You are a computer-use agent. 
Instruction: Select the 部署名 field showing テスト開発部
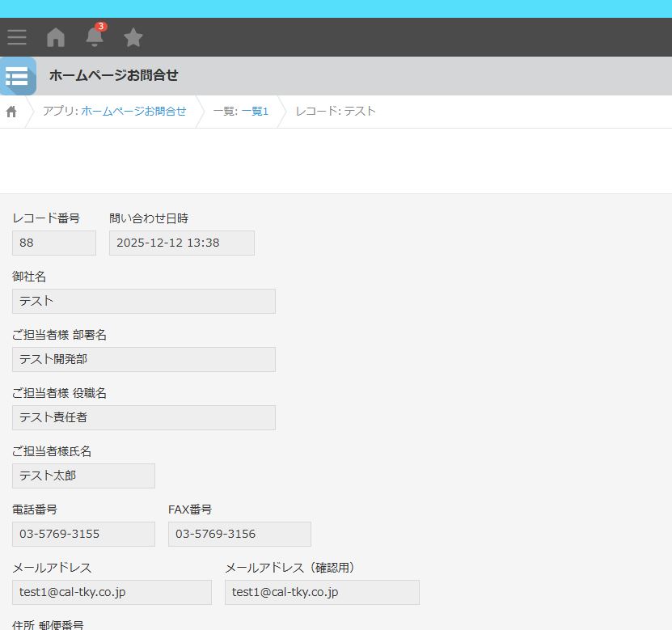pyautogui.click(x=143, y=359)
